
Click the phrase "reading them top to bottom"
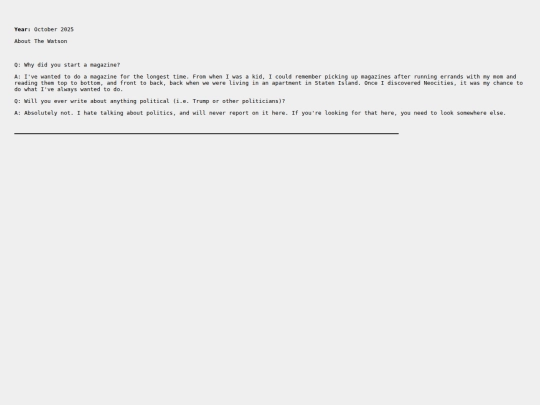pos(57,83)
